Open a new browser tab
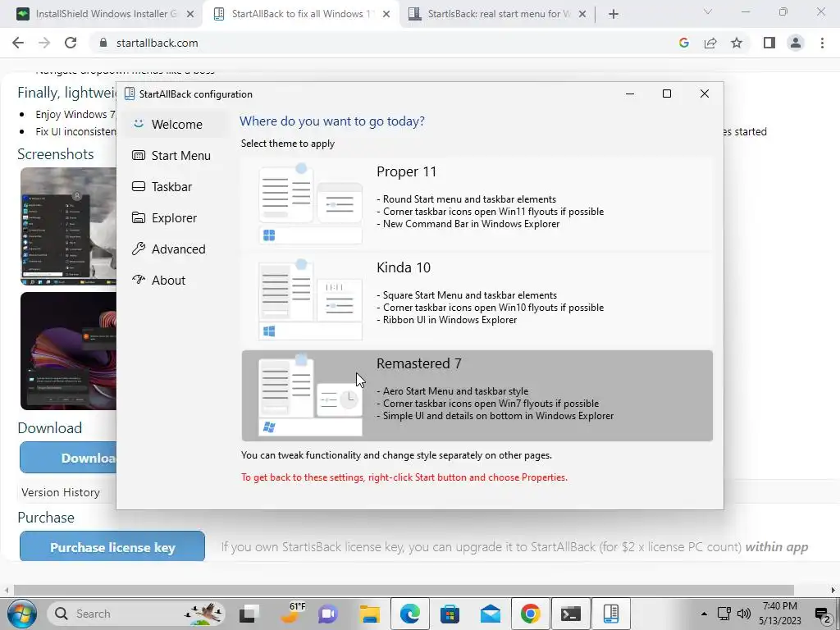 [x=614, y=15]
